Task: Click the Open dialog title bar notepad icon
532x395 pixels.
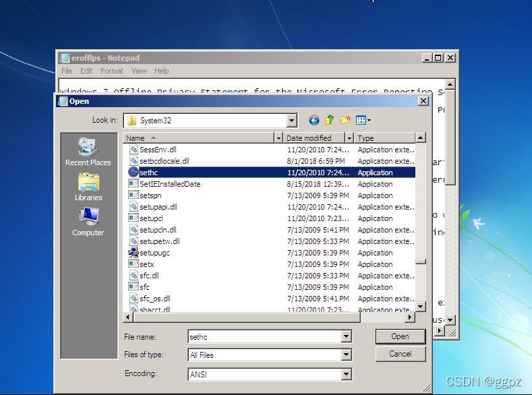Action: tap(63, 101)
